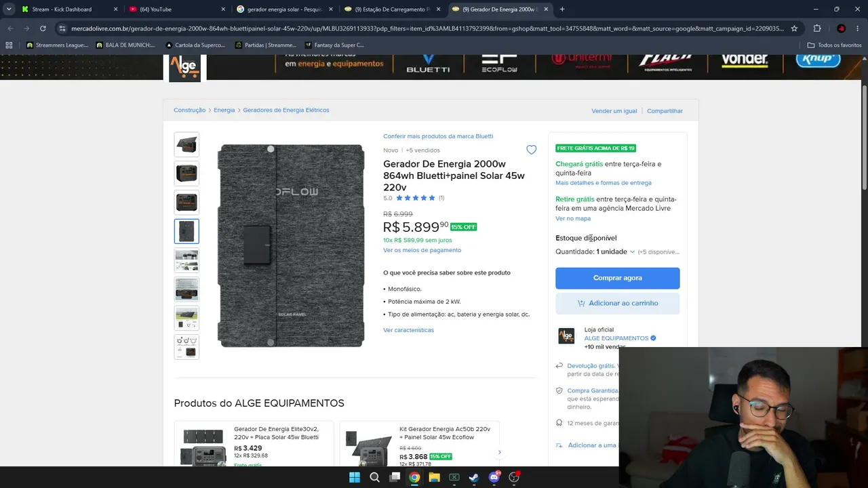Image resolution: width=868 pixels, height=488 pixels.
Task: Select the first product gallery thumbnail
Action: [186, 144]
